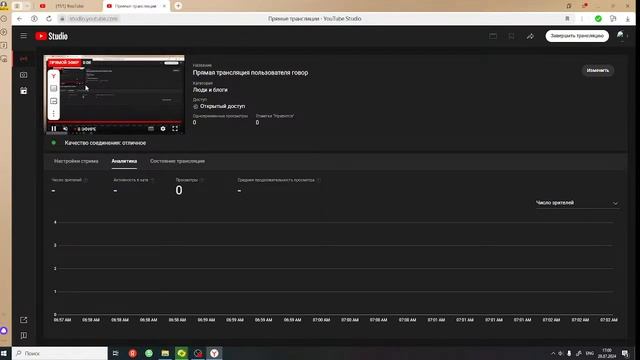Toggle subtitles icon in preview player
The height and width of the screenshot is (360, 640).
click(151, 129)
